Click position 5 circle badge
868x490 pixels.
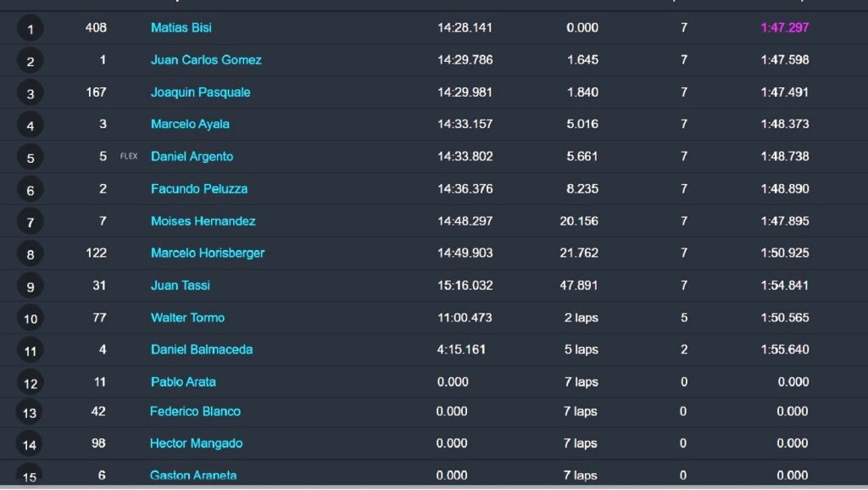coord(31,158)
